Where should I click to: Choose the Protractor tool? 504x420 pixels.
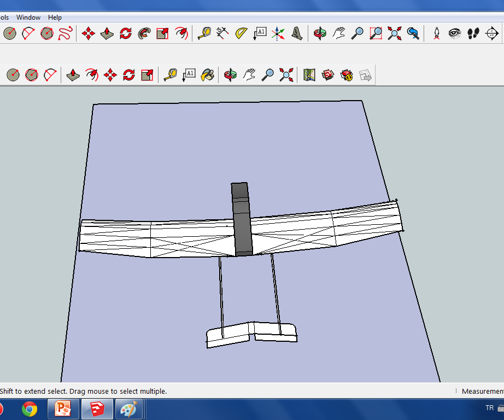pos(241,33)
